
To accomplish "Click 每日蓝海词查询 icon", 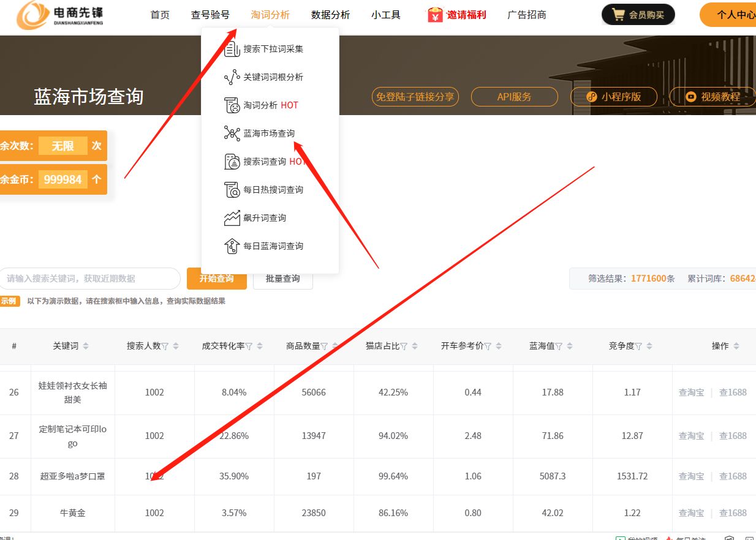I will click(232, 246).
